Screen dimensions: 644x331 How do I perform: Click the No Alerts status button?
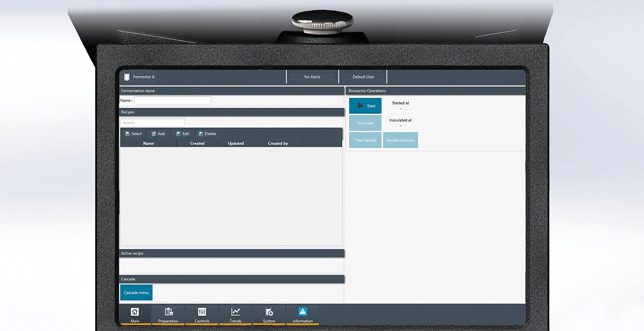point(312,77)
